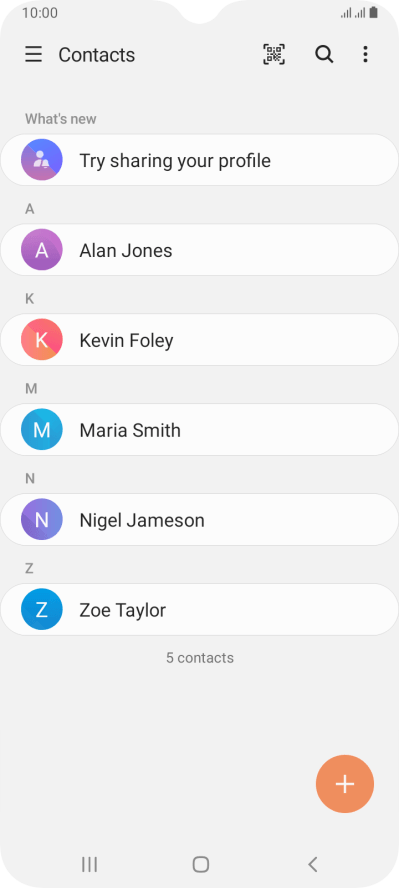The width and height of the screenshot is (399, 888).
Task: Open the hamburger navigation menu
Action: click(x=33, y=55)
